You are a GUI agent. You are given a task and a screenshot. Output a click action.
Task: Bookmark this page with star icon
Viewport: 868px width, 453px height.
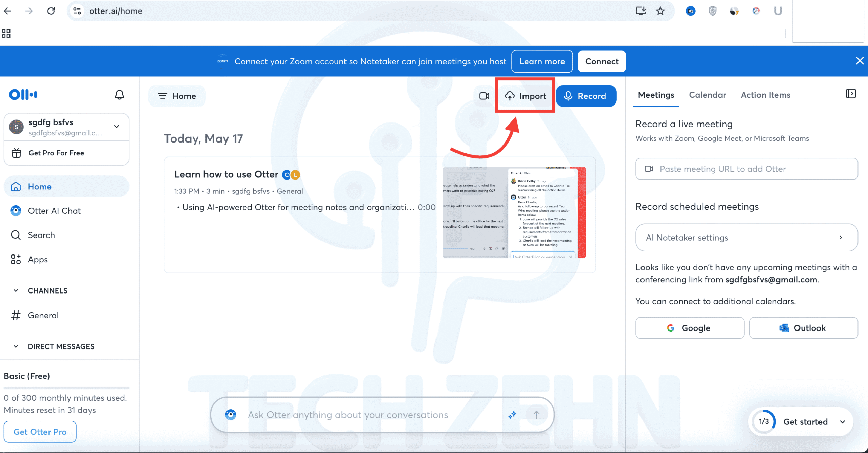(660, 11)
